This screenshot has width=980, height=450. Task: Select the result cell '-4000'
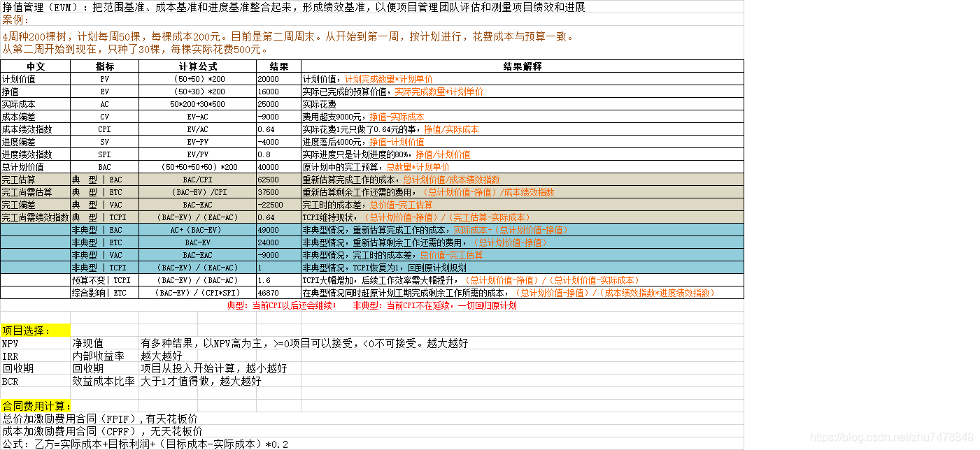pos(279,142)
